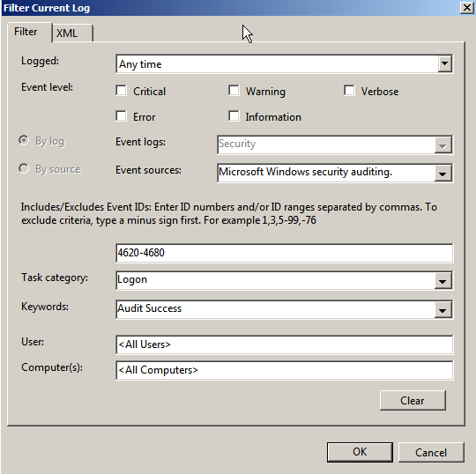This screenshot has width=476, height=474.
Task: Click the Computer(s) input field
Action: (285, 370)
